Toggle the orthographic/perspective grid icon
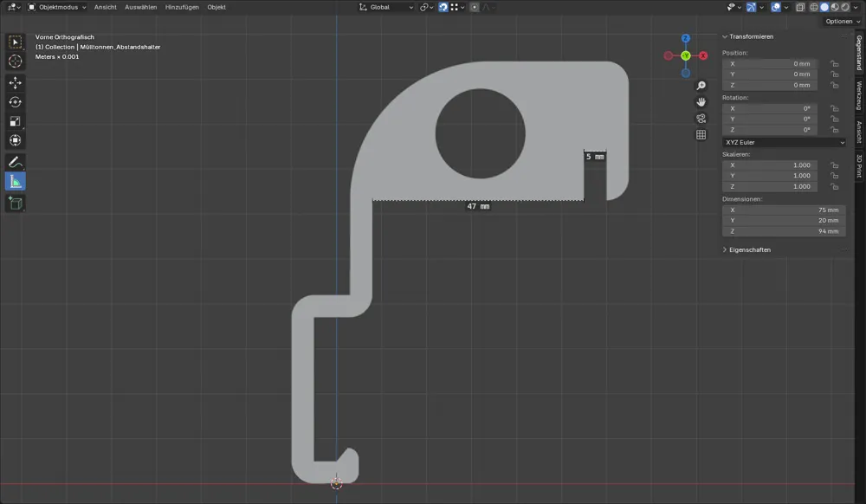This screenshot has height=504, width=866. tap(701, 135)
